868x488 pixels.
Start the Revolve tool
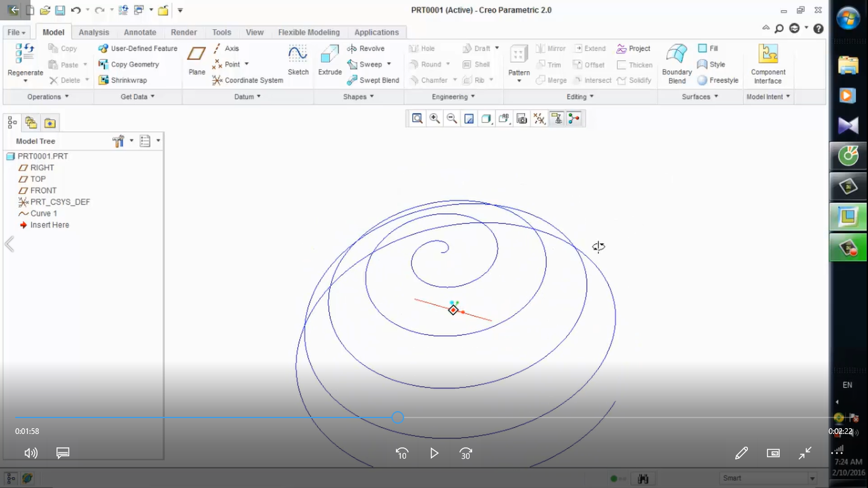click(x=367, y=48)
